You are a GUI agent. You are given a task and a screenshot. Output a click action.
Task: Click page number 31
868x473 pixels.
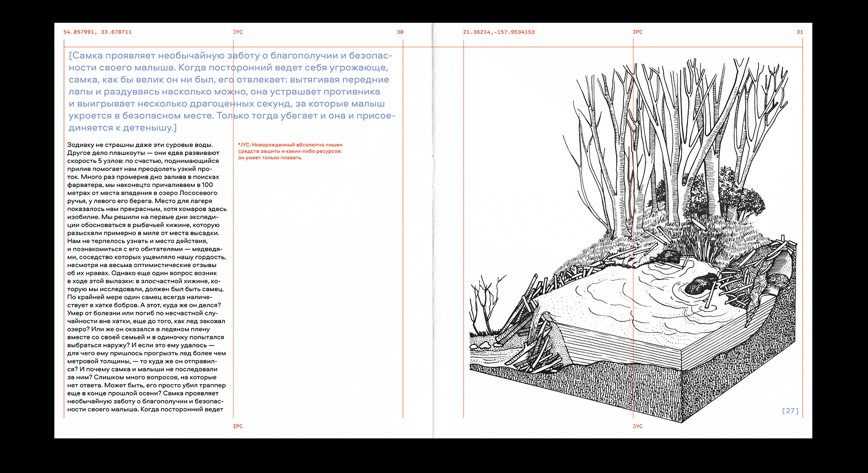pos(800,32)
